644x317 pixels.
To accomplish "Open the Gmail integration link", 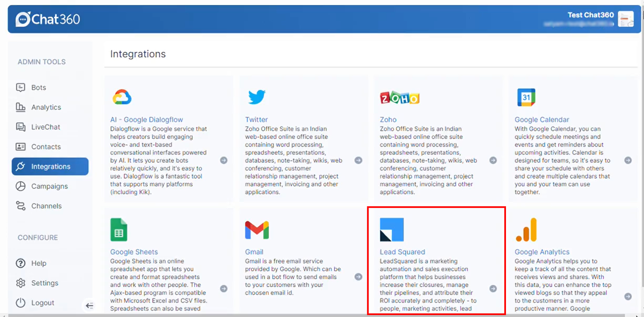I will tap(254, 252).
